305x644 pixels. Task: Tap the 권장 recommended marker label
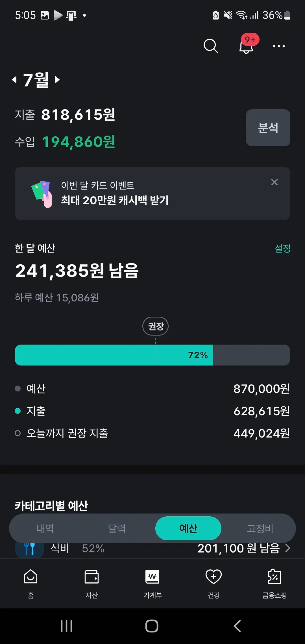(155, 326)
